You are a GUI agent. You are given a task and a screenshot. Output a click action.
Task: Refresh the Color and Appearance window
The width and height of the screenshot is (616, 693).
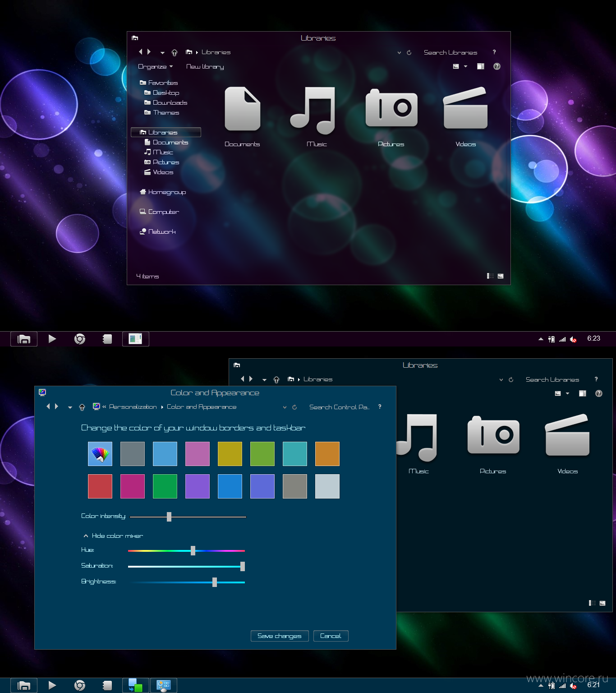coord(294,407)
